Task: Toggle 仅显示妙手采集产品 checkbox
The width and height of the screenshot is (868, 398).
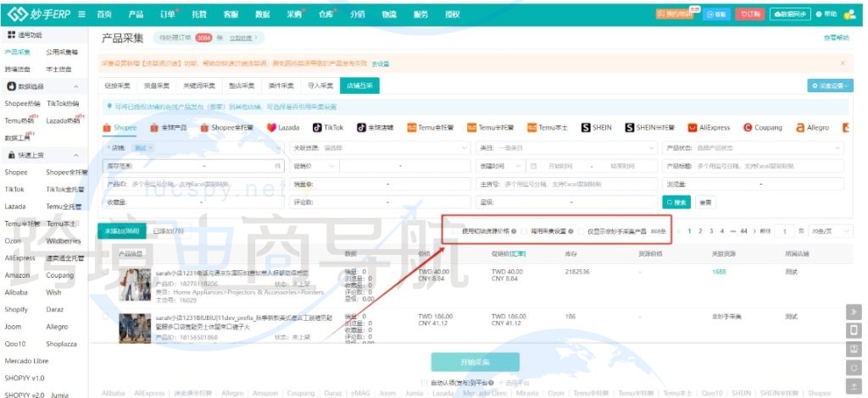Action: [x=581, y=230]
